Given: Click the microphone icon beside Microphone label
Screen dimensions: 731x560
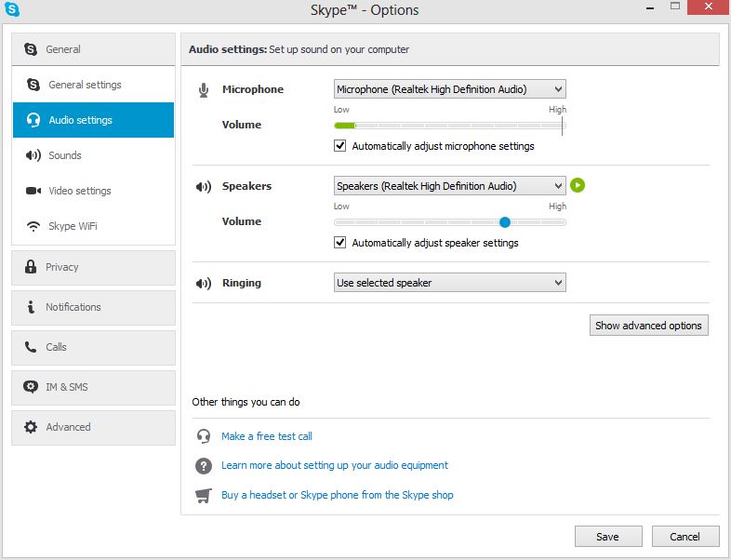Looking at the screenshot, I should pyautogui.click(x=204, y=90).
